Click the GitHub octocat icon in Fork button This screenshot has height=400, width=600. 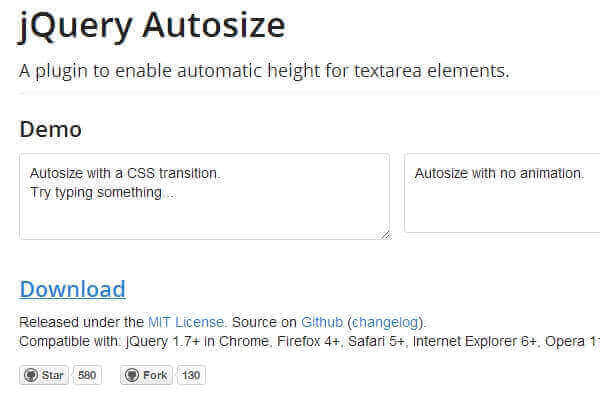click(x=131, y=376)
